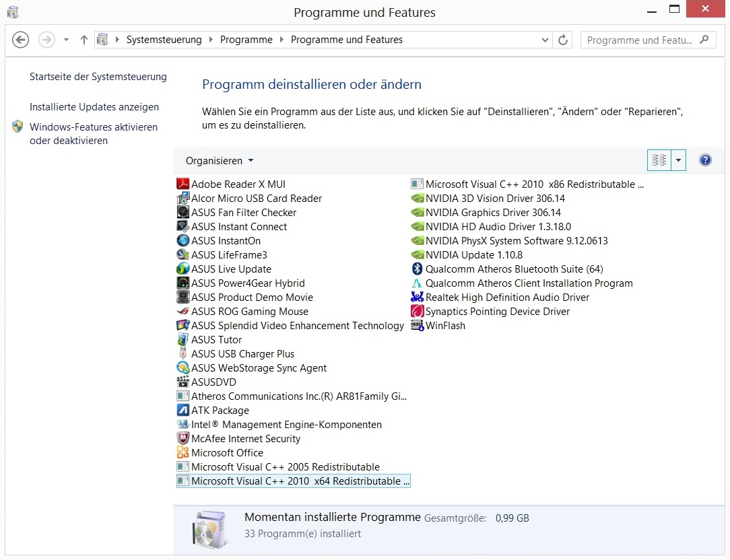730x560 pixels.
Task: Click the Programme und Features breadcrumb
Action: [347, 40]
